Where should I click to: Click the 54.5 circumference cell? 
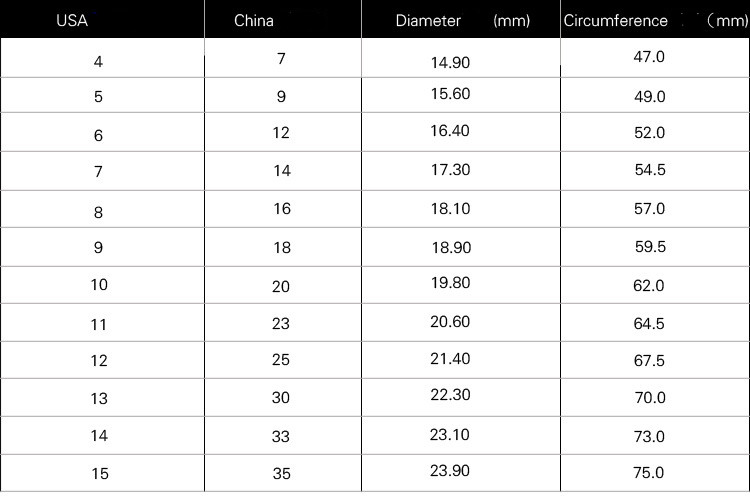pos(649,170)
